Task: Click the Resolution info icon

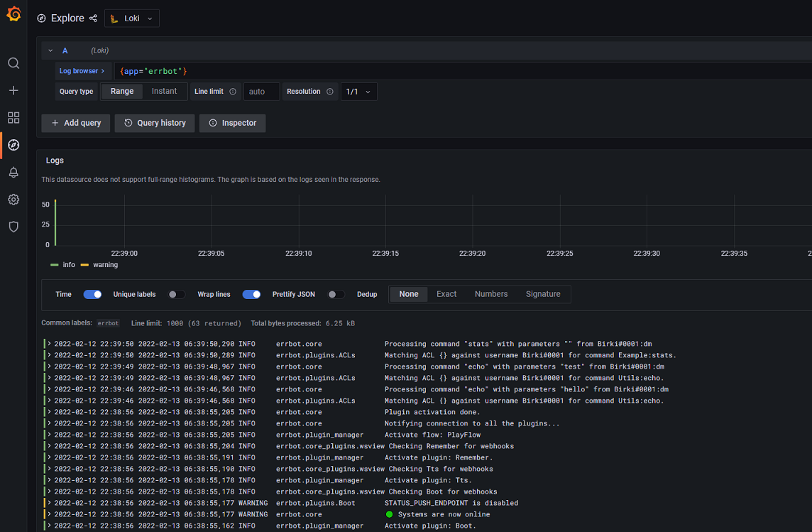Action: (330, 92)
